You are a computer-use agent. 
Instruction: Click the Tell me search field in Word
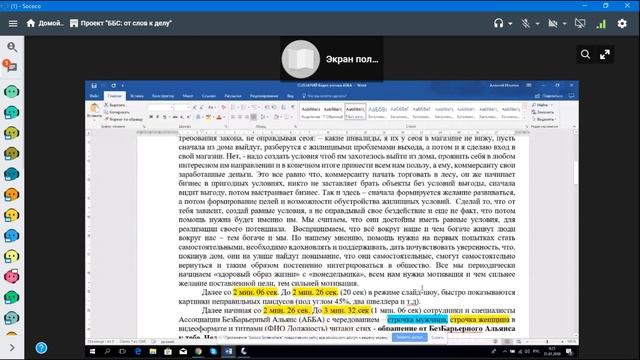click(x=325, y=96)
